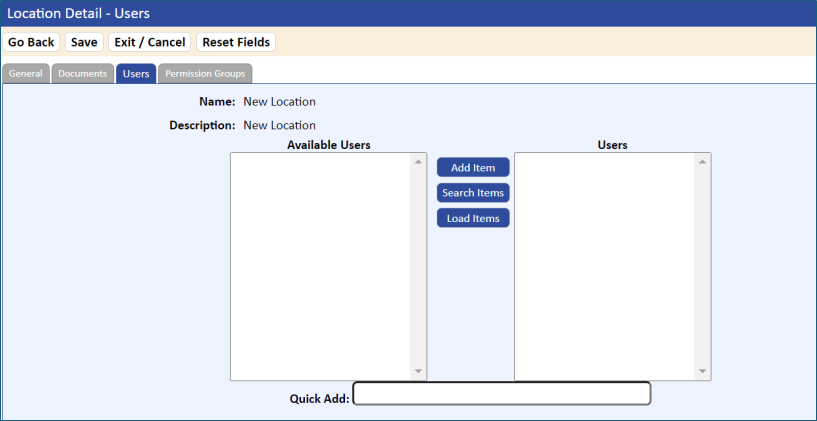This screenshot has width=817, height=421.
Task: Click the Load Items button
Action: (473, 218)
